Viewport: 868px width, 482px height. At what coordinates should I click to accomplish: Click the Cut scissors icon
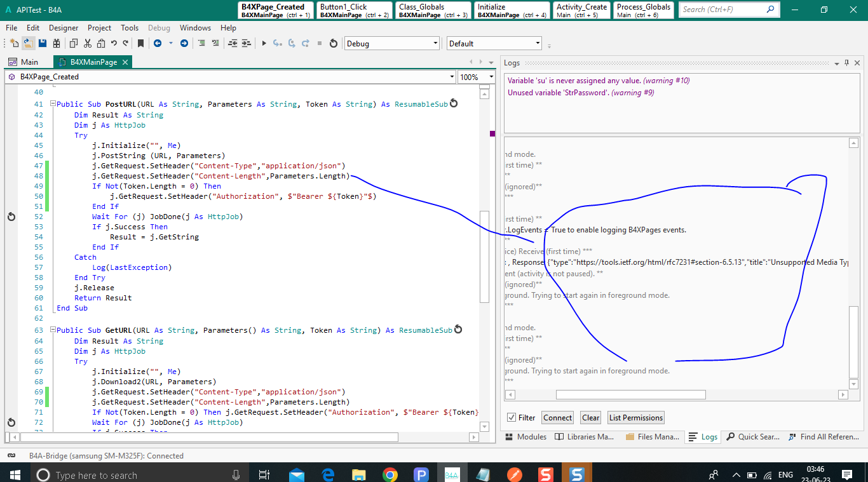(x=87, y=43)
